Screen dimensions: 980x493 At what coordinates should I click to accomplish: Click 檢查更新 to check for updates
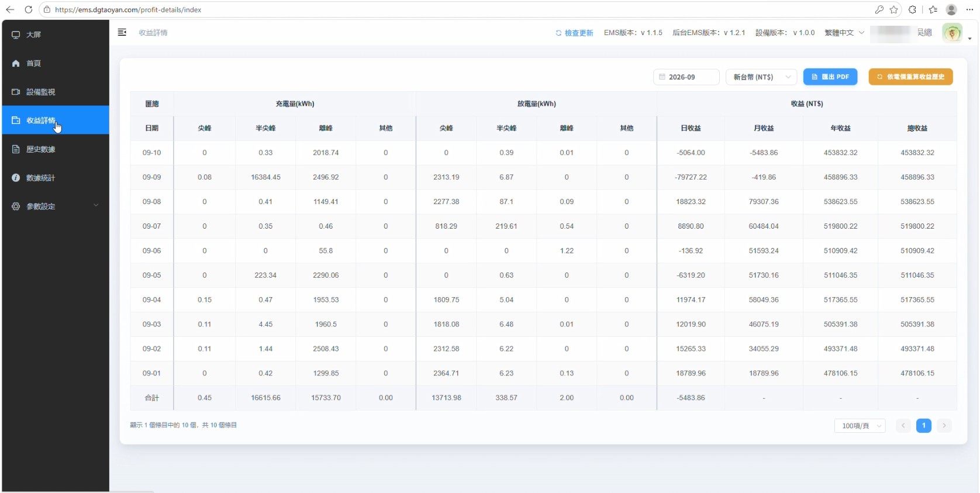click(574, 33)
